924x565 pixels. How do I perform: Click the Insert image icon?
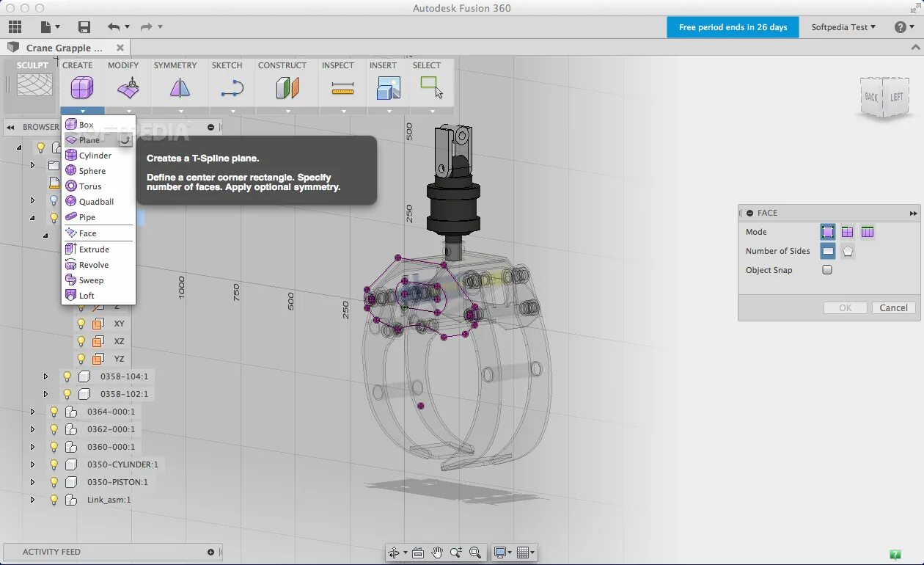[x=388, y=89]
